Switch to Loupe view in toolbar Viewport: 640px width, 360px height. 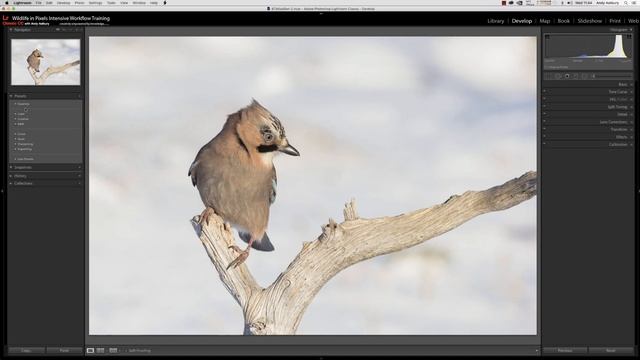coord(90,350)
